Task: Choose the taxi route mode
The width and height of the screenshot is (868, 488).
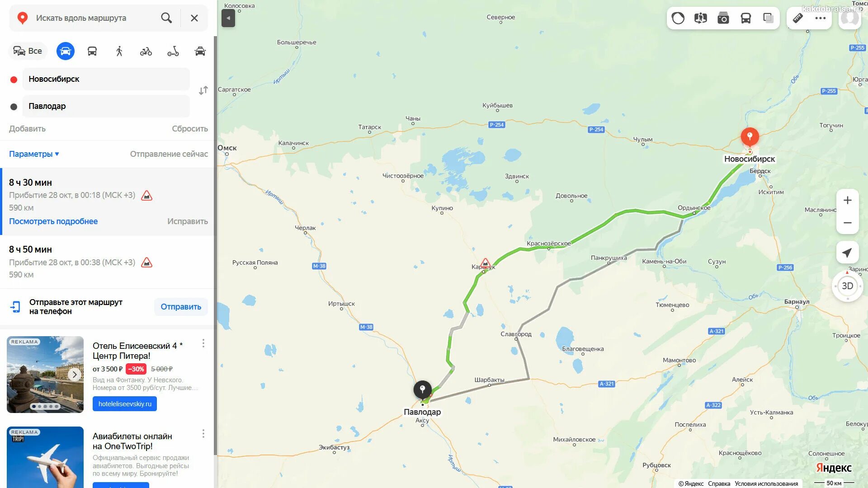Action: 200,51
